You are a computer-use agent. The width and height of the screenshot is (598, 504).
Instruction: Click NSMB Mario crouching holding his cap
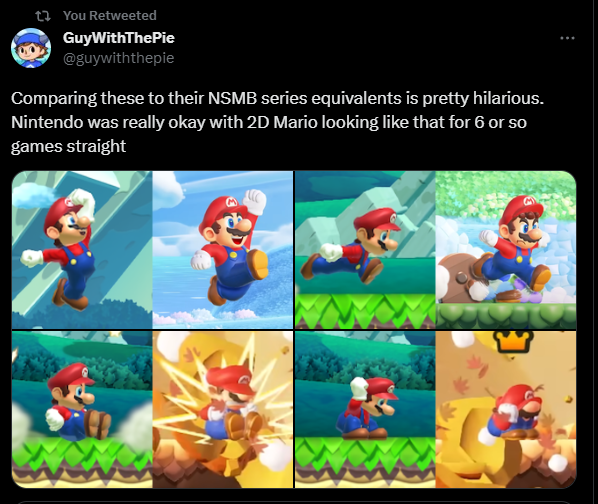pos(368,407)
